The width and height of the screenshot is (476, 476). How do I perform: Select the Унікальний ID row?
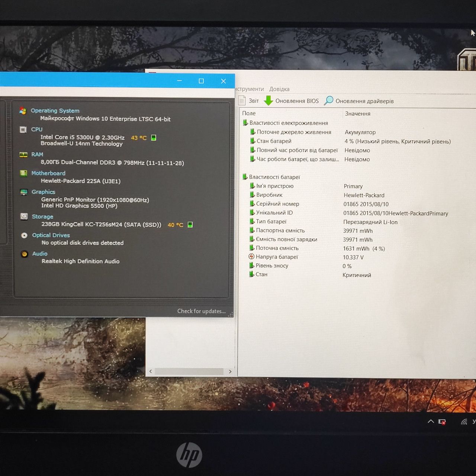pyautogui.click(x=350, y=213)
